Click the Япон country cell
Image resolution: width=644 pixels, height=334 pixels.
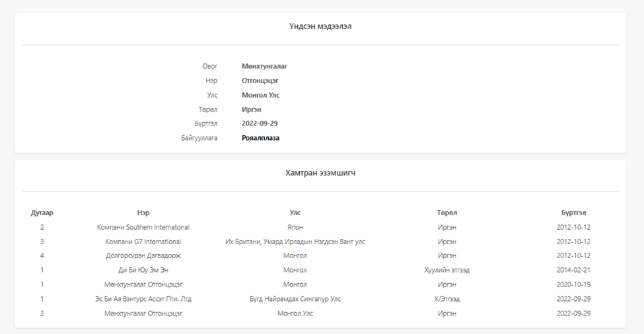295,227
